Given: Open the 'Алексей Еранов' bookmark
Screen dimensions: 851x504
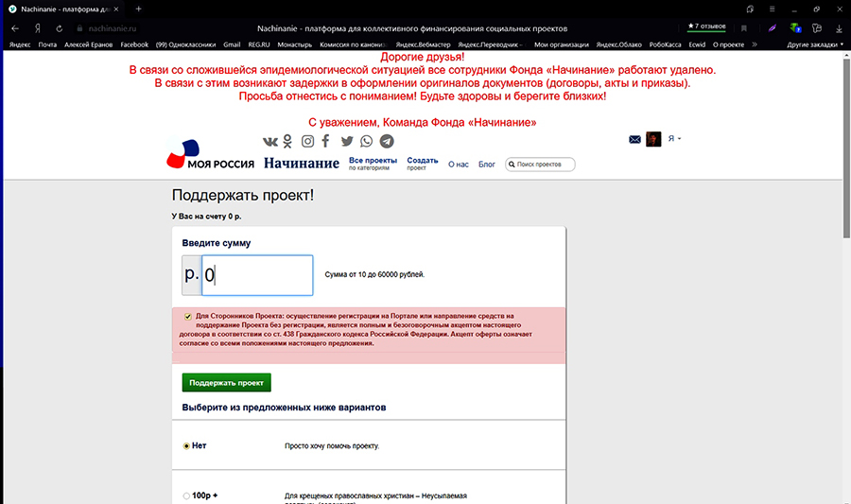Looking at the screenshot, I should [x=89, y=44].
